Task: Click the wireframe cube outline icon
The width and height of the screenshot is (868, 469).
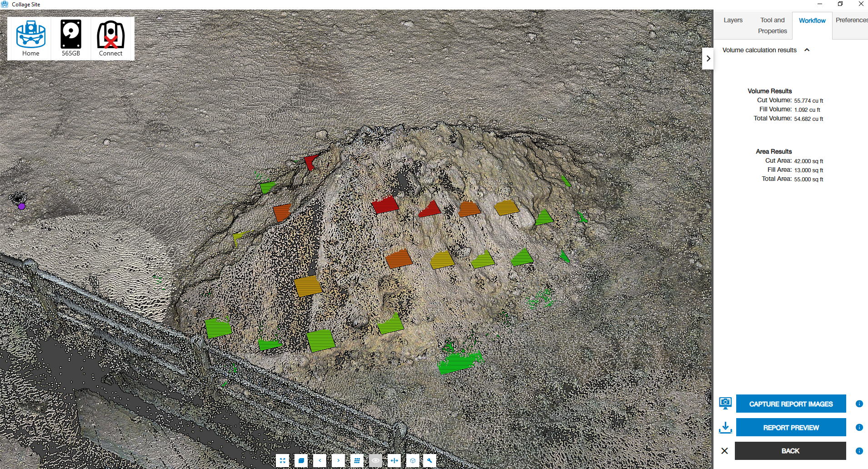Action: point(413,460)
